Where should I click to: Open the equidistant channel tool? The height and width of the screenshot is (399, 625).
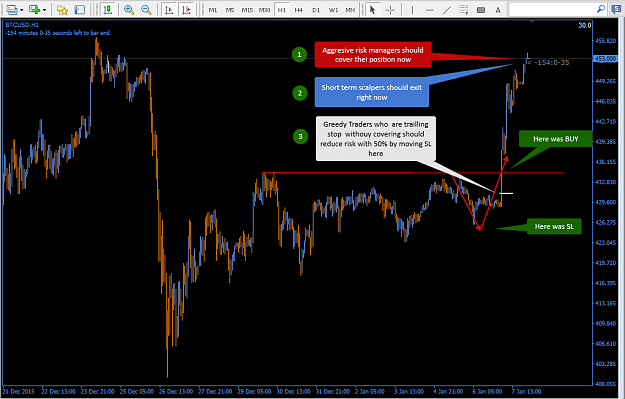(x=464, y=10)
